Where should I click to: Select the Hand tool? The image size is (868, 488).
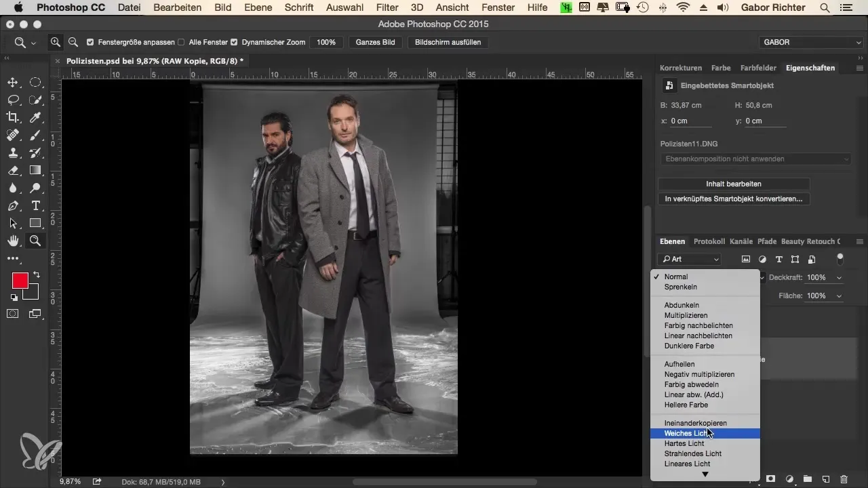click(13, 241)
